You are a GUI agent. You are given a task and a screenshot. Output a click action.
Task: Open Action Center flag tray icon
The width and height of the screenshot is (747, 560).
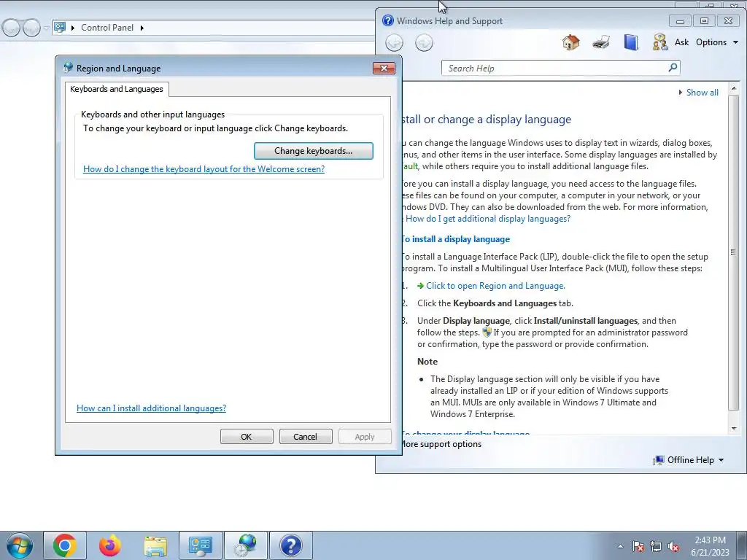638,546
